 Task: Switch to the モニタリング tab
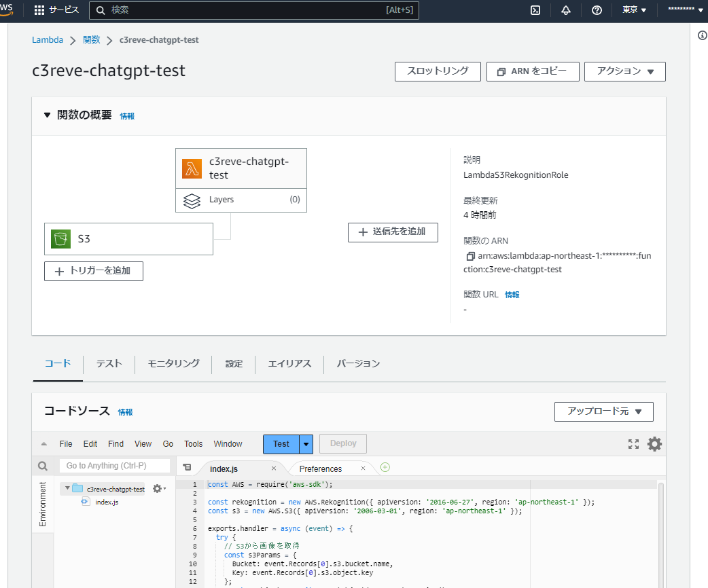coord(173,364)
